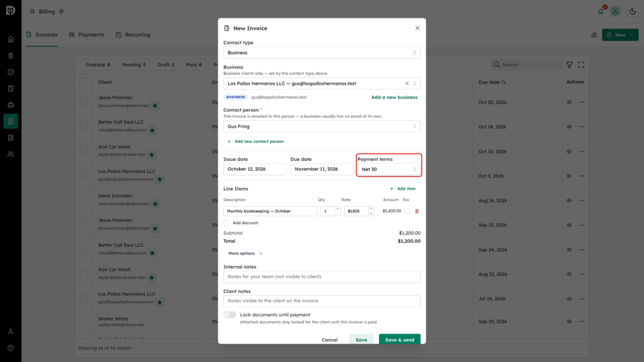
Task: Select checkbox for Hank Schrader row
Action: tap(84, 199)
